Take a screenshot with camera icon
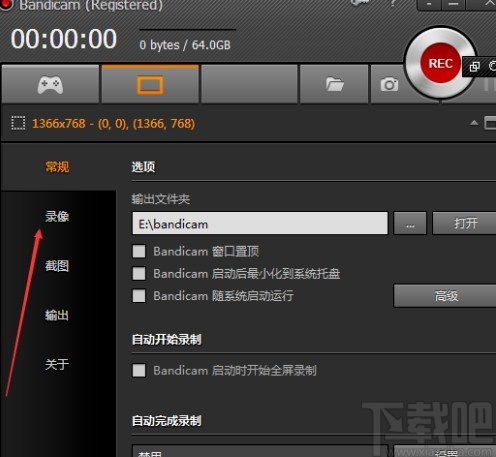496x457 pixels. click(389, 84)
